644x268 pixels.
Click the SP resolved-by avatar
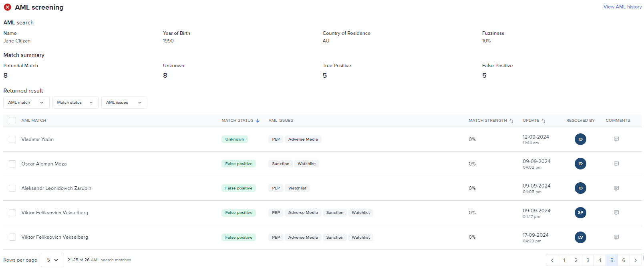pos(580,213)
